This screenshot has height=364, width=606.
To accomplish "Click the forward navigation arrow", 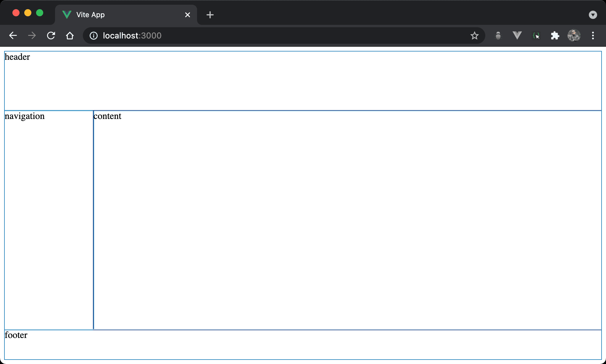I will (32, 36).
